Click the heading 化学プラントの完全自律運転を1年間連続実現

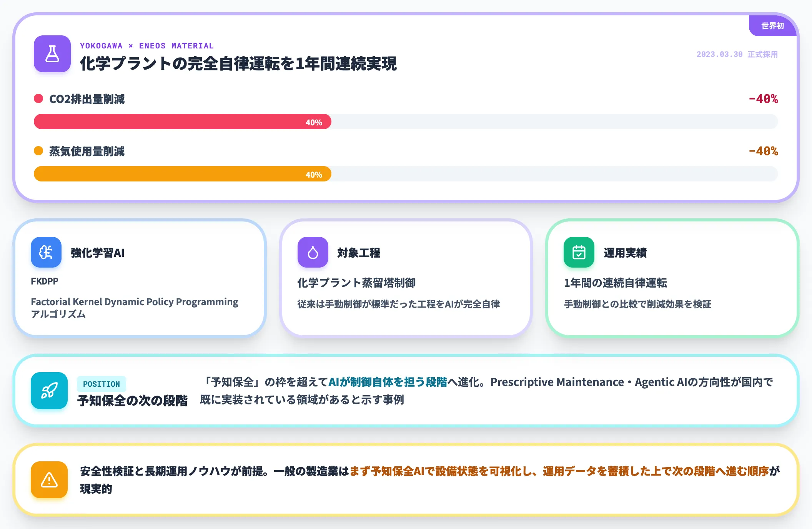(x=238, y=64)
